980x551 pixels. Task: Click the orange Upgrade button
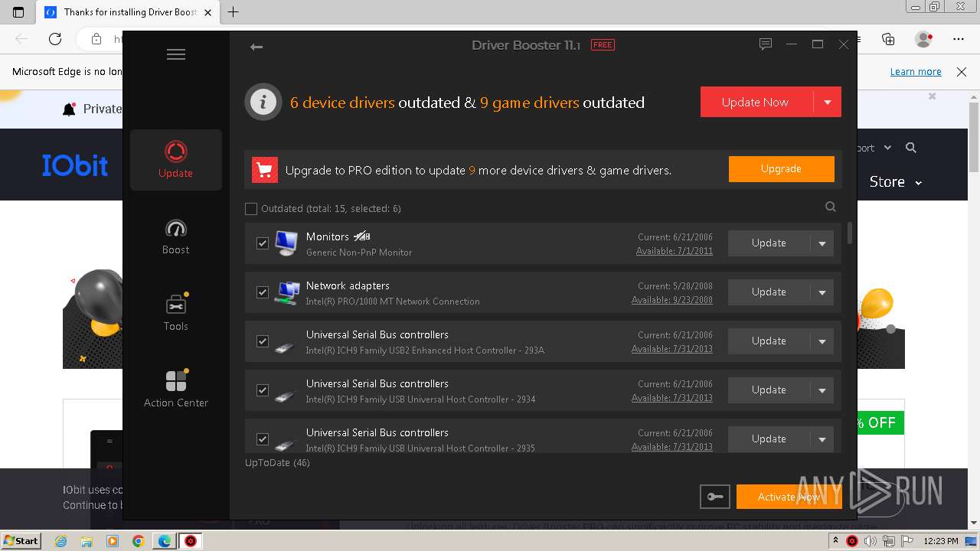click(x=781, y=169)
